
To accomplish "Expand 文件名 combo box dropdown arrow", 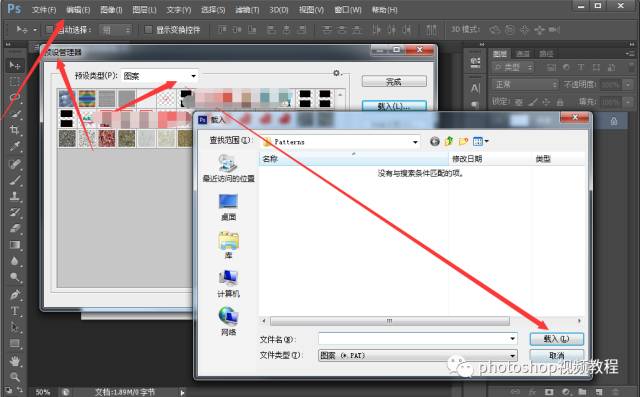I will [512, 339].
